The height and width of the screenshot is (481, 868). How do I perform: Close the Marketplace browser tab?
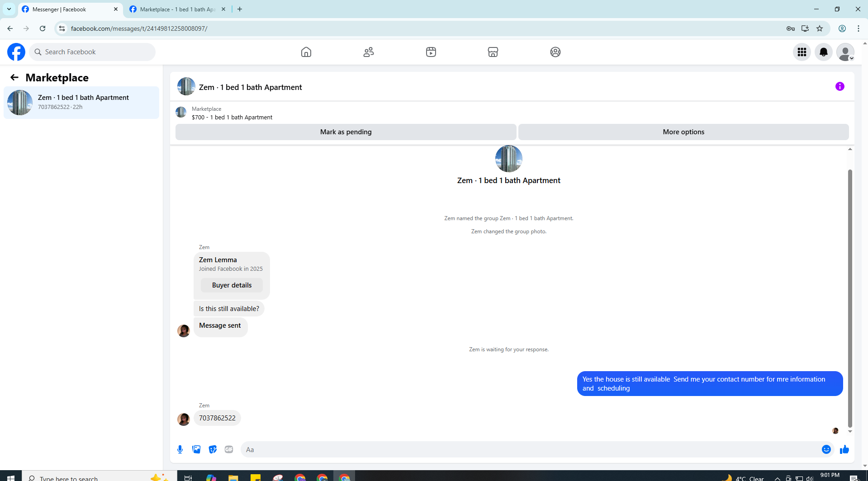(223, 9)
